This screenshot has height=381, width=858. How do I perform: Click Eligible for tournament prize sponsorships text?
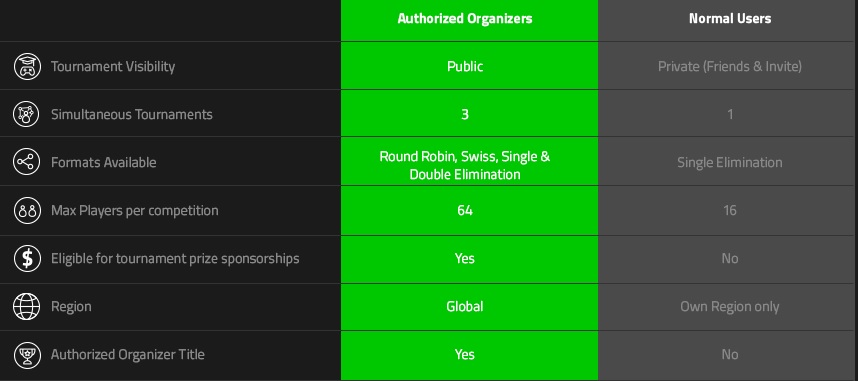click(175, 258)
